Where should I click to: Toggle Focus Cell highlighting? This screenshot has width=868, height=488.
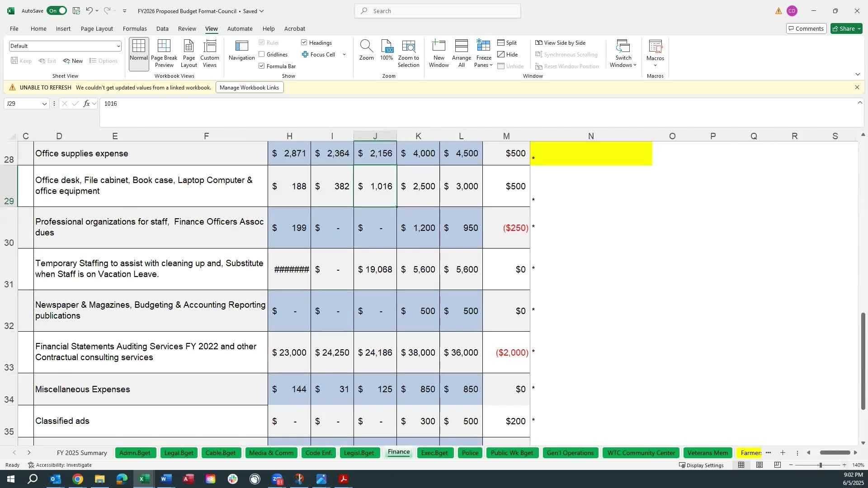(x=318, y=54)
